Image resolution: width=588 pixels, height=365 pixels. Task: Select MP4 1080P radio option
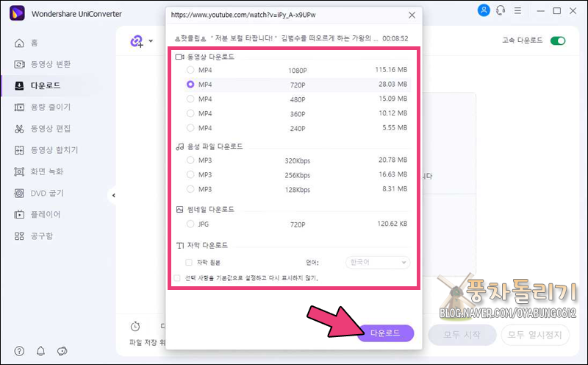click(x=190, y=70)
